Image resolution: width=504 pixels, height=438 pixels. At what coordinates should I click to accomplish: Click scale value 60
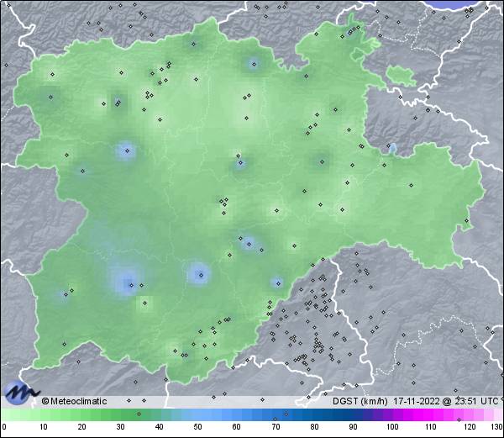tap(237, 427)
